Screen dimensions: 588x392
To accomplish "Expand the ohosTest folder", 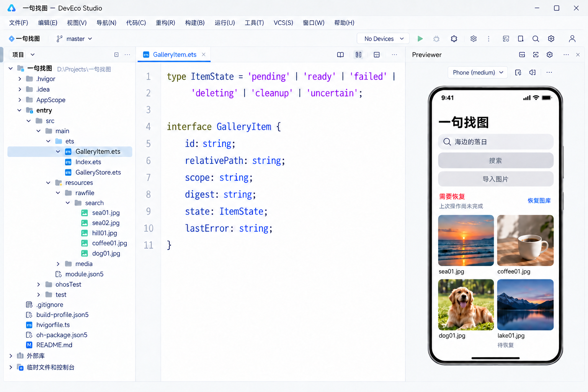I will click(38, 284).
